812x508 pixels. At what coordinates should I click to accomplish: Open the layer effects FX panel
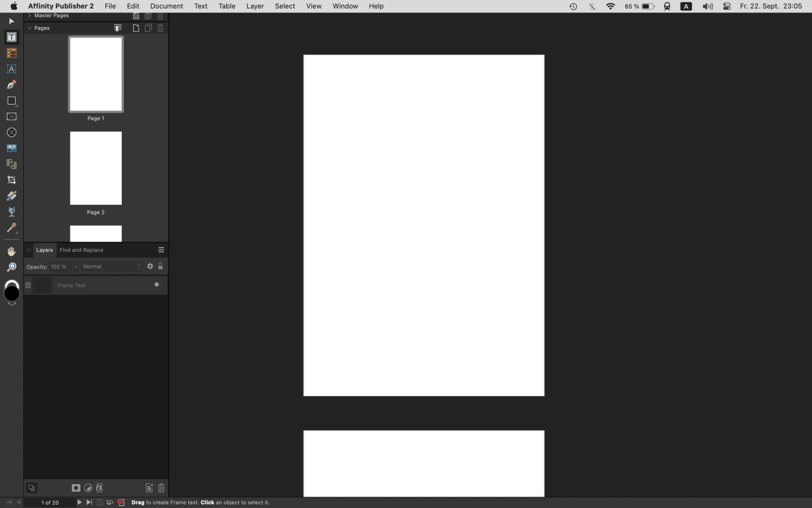(100, 488)
